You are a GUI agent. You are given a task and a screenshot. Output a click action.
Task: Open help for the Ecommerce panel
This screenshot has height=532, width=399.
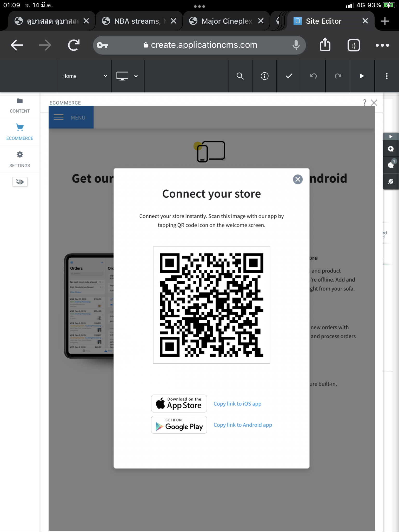pos(365,103)
